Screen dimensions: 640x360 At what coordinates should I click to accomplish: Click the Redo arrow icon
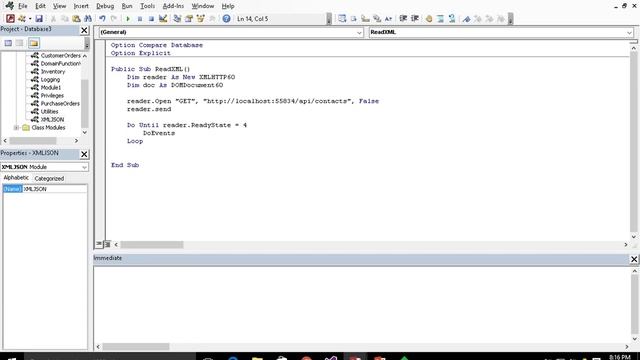(x=114, y=19)
